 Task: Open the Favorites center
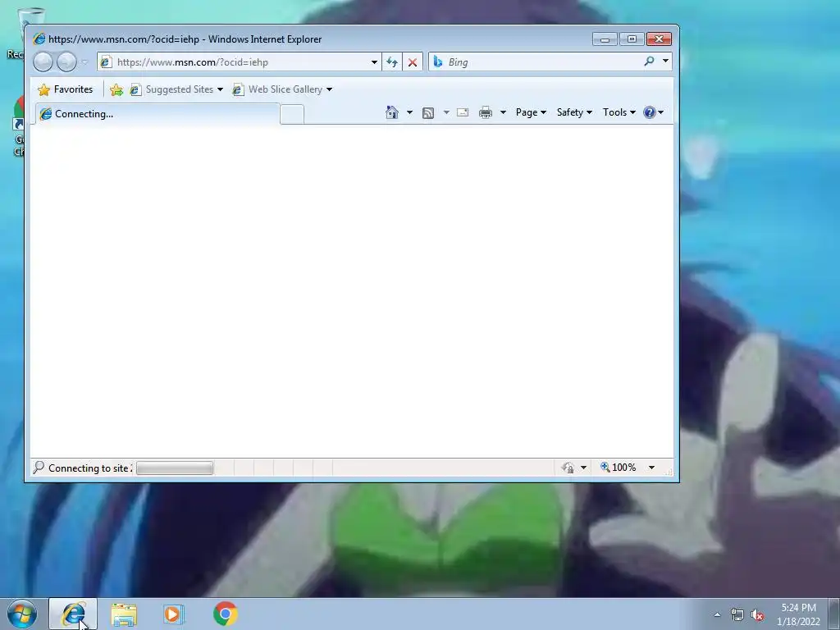click(66, 89)
